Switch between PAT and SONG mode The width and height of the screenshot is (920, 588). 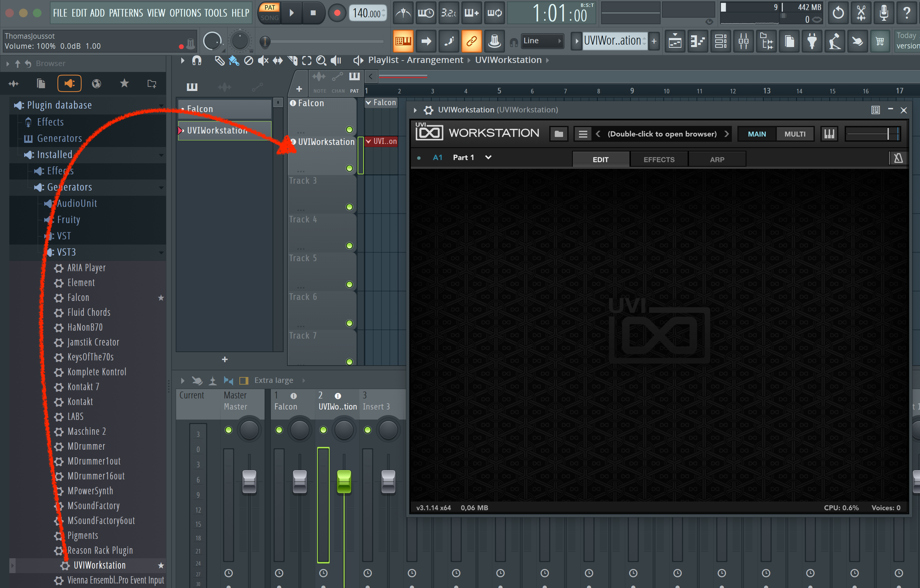point(270,12)
